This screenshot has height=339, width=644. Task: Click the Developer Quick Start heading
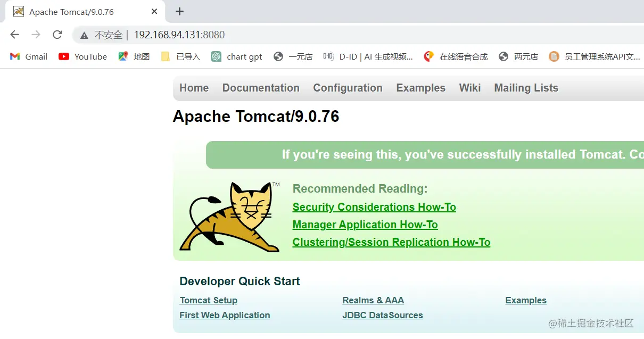[240, 281]
